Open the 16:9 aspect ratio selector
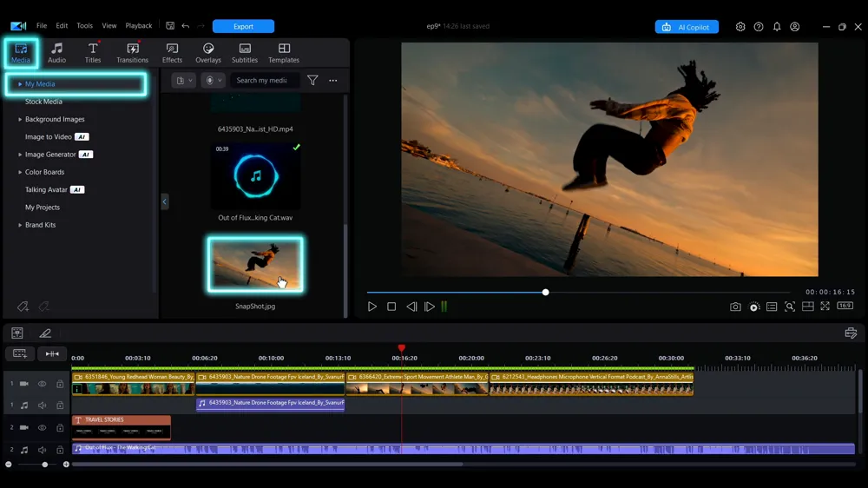The width and height of the screenshot is (868, 488). point(845,306)
